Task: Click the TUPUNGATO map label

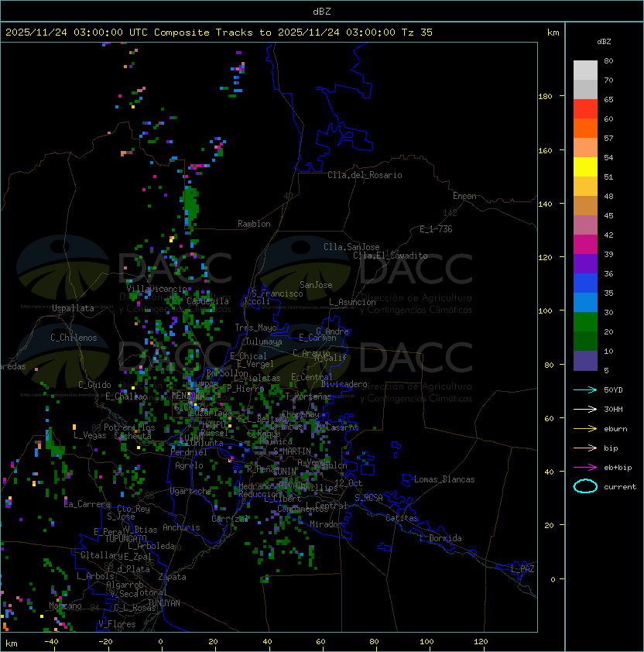Action: pyautogui.click(x=125, y=538)
